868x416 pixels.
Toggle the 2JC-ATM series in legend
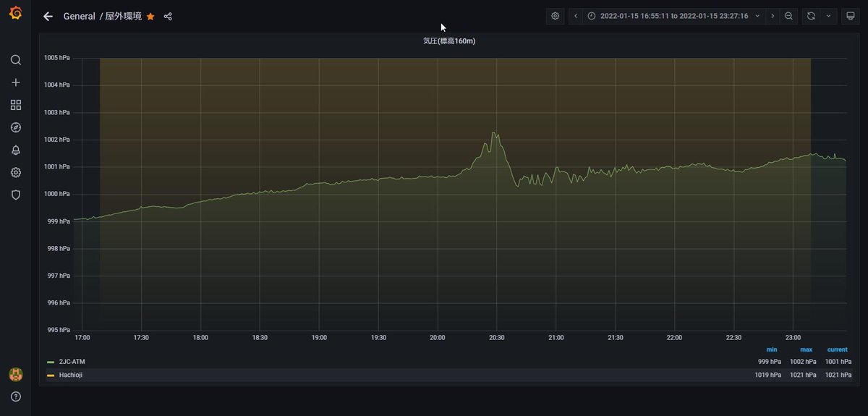point(72,361)
